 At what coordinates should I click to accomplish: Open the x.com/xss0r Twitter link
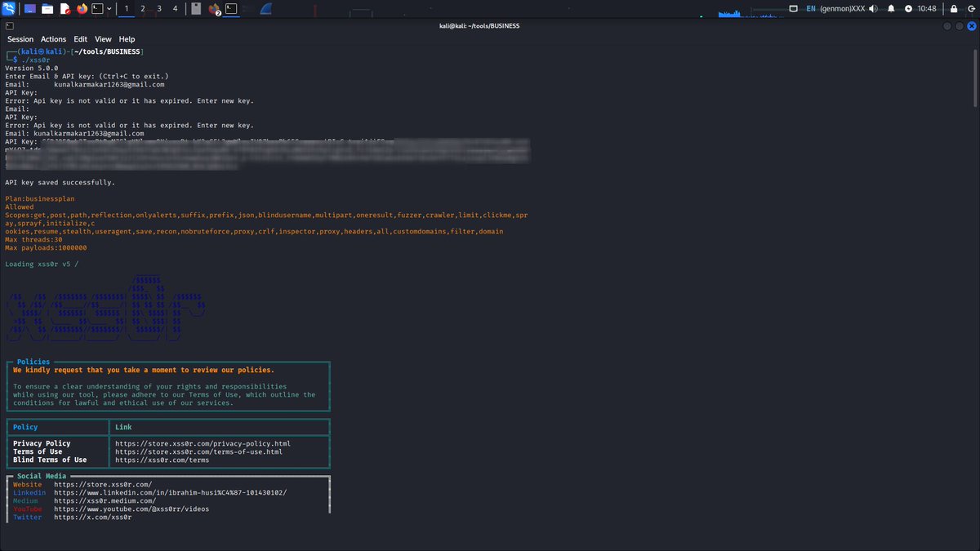click(x=92, y=517)
